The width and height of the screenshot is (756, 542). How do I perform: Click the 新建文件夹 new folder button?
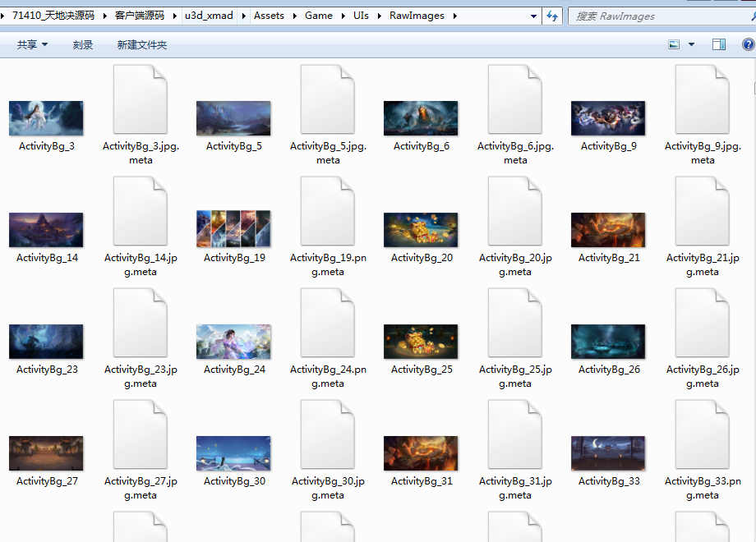141,45
